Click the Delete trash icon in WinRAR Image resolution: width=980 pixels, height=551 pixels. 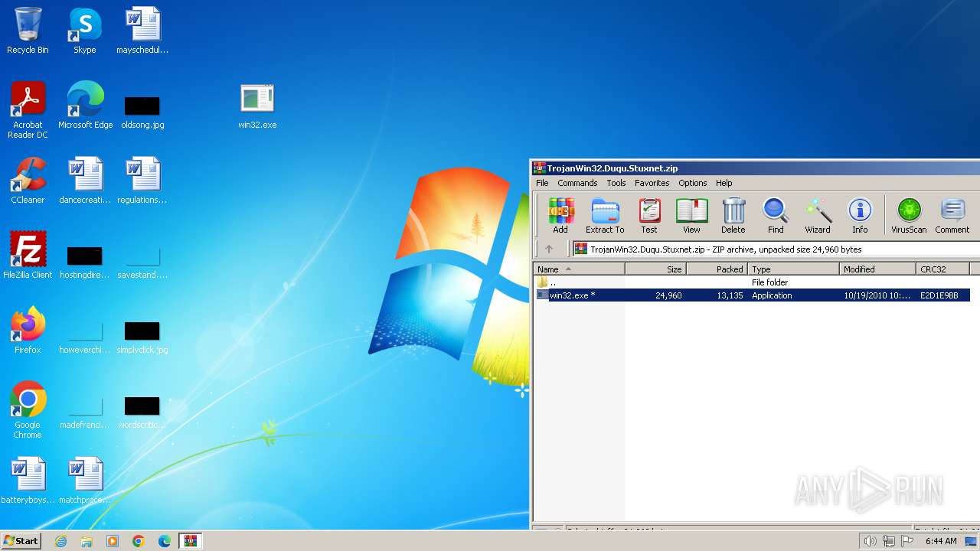pyautogui.click(x=733, y=216)
